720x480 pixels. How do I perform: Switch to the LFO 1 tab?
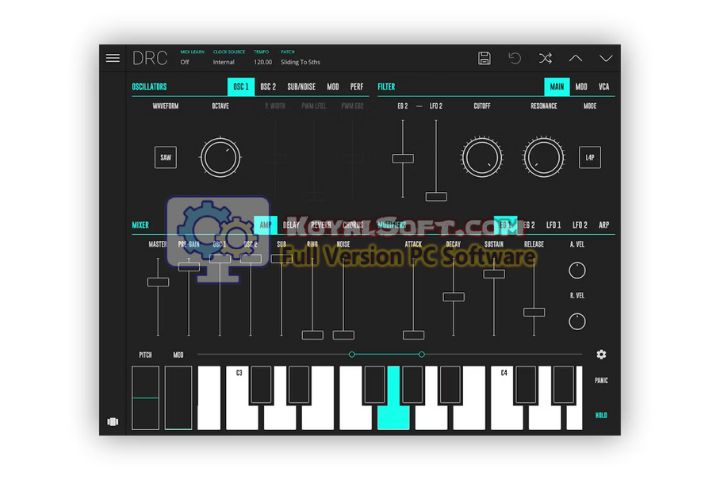[553, 225]
